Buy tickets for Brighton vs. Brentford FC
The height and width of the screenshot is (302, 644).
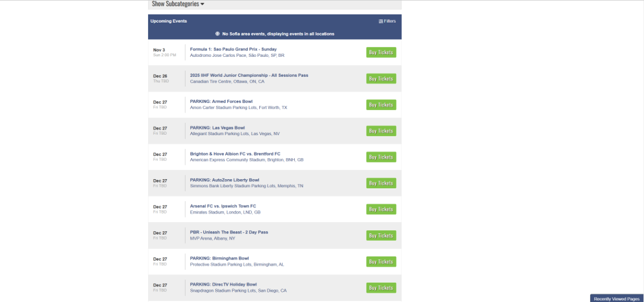coord(381,157)
